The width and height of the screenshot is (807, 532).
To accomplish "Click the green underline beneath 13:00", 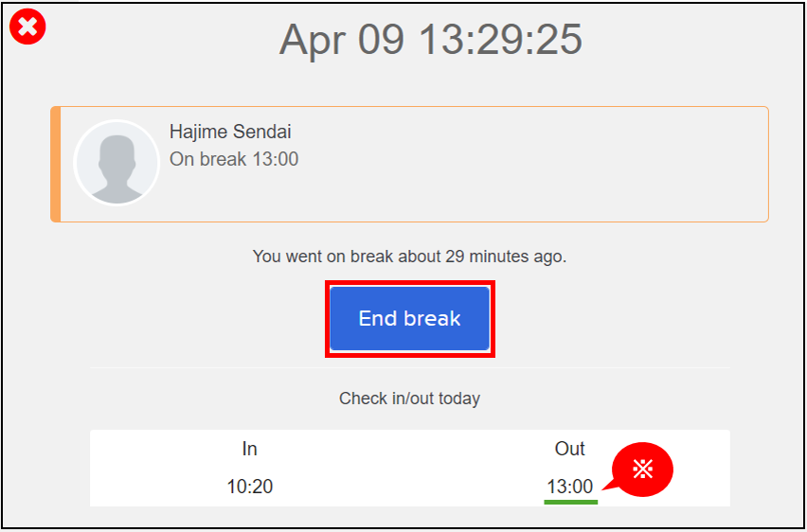I will pyautogui.click(x=571, y=502).
